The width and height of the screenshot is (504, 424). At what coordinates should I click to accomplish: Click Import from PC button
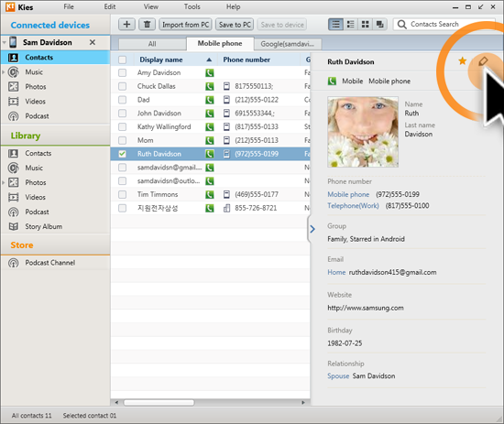click(185, 25)
